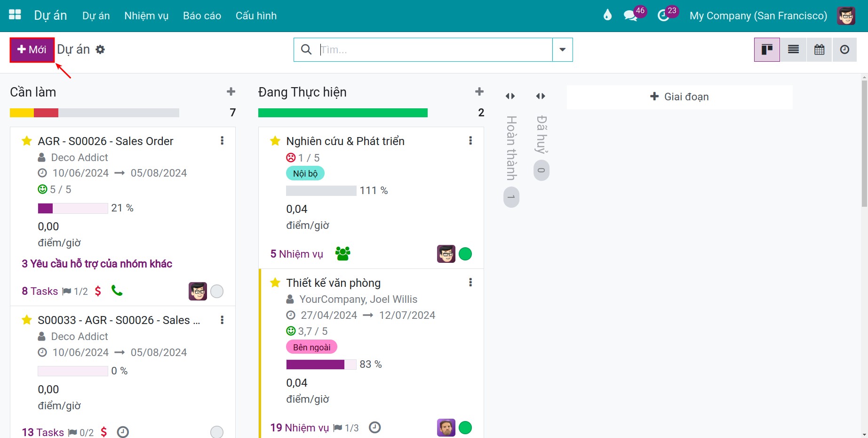Toggle favorite star on Nghiên cứu & Phát triển

coord(275,141)
